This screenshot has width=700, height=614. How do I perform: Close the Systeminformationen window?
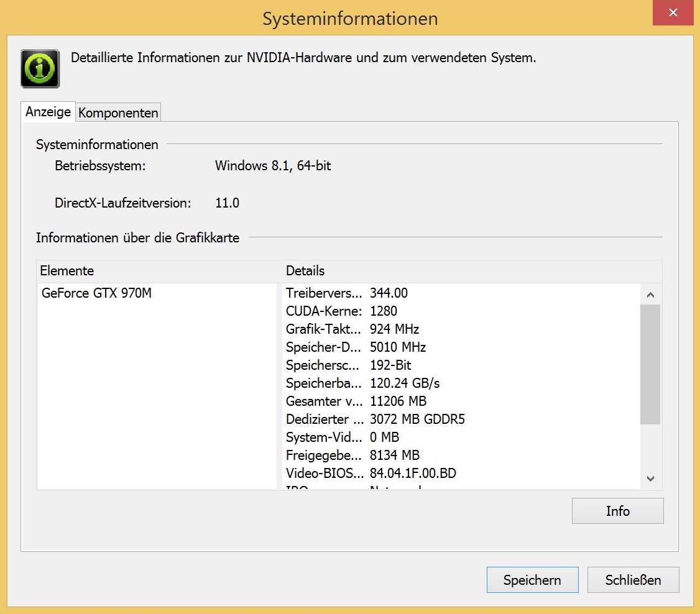[x=673, y=12]
